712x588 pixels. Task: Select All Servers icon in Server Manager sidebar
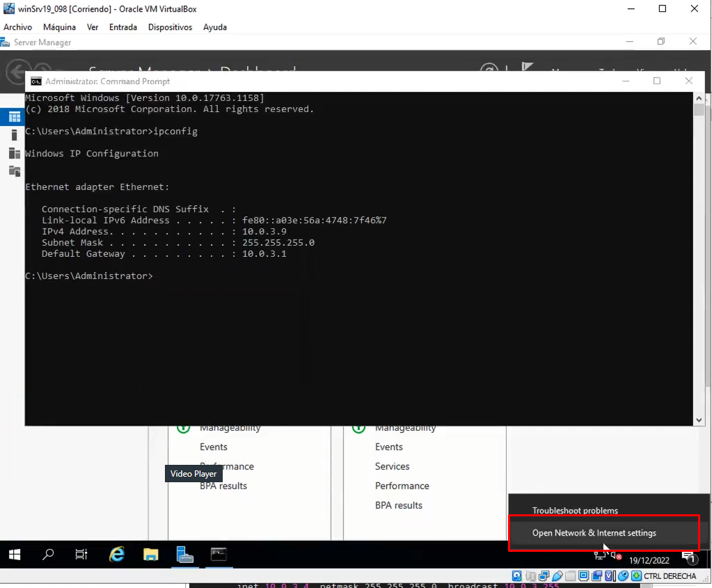tap(15, 153)
